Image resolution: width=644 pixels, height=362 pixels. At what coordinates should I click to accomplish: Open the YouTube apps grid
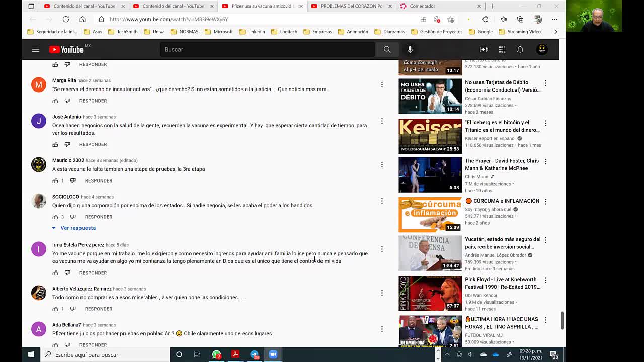coord(502,49)
